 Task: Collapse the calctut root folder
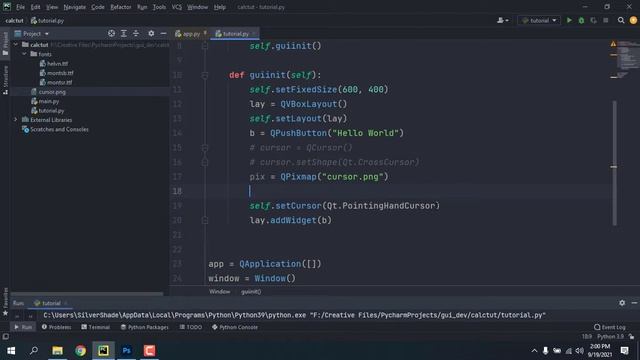click(x=16, y=44)
